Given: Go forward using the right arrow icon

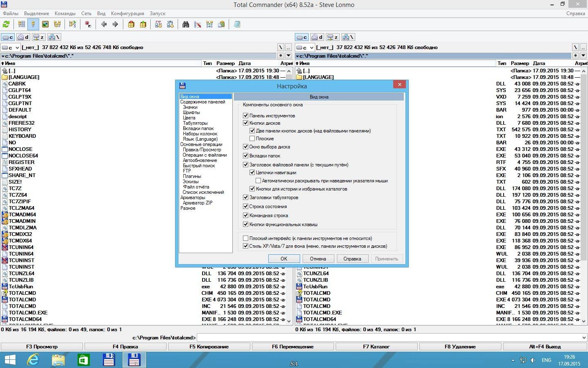Looking at the screenshot, I should click(x=115, y=24).
